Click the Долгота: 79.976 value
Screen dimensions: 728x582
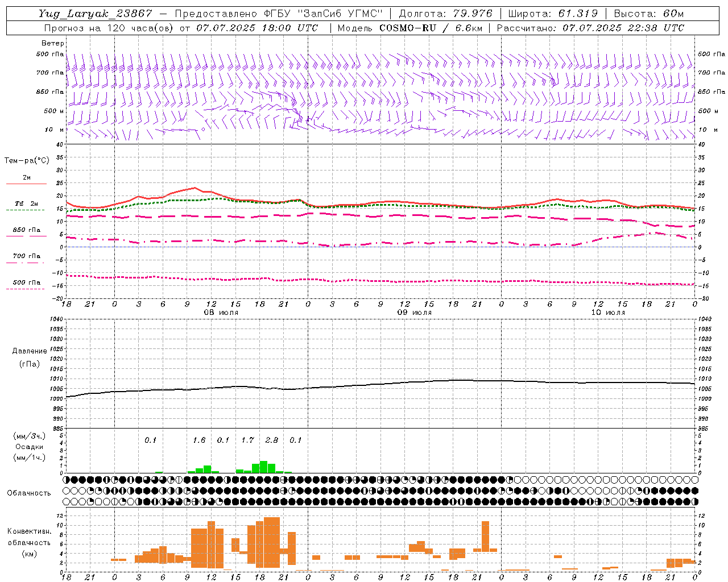point(445,14)
